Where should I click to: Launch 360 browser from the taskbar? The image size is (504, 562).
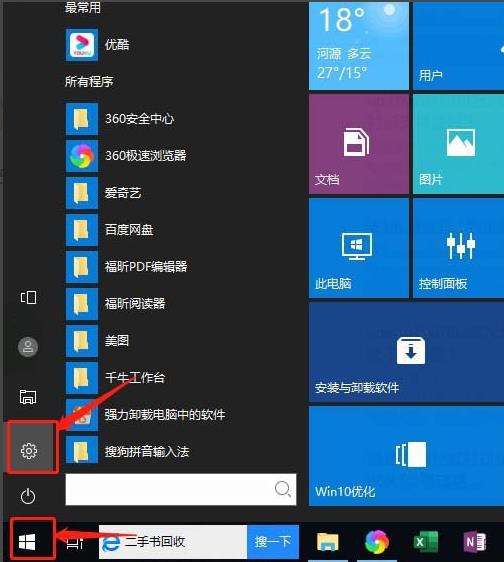(377, 542)
